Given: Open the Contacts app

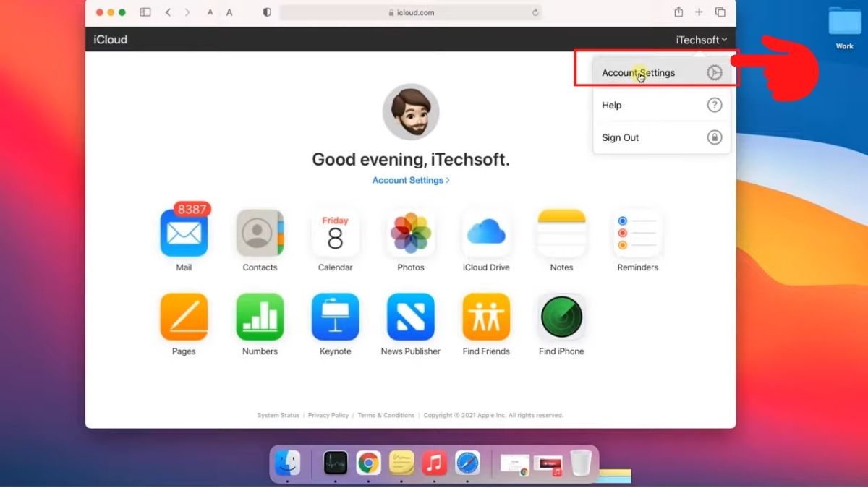Looking at the screenshot, I should (260, 233).
